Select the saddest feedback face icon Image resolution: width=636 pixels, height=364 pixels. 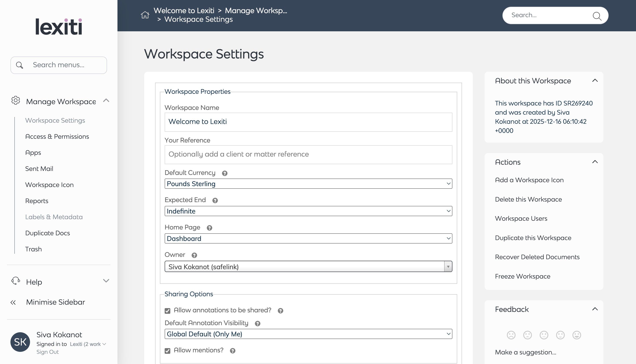click(511, 335)
